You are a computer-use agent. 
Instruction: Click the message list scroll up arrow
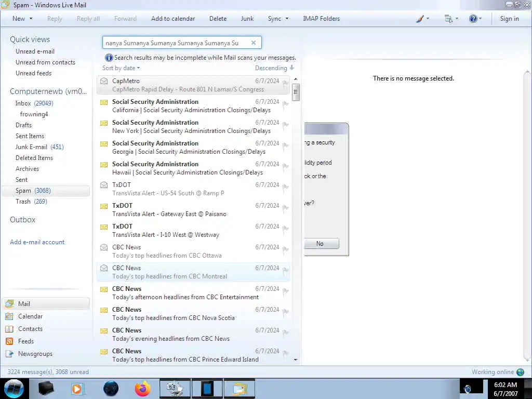click(x=296, y=79)
